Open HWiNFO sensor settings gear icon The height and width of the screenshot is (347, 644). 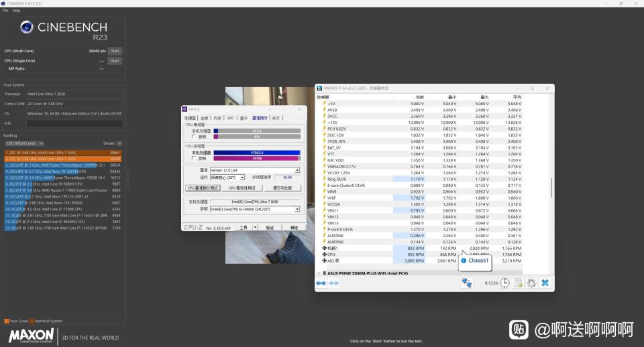[x=531, y=283]
